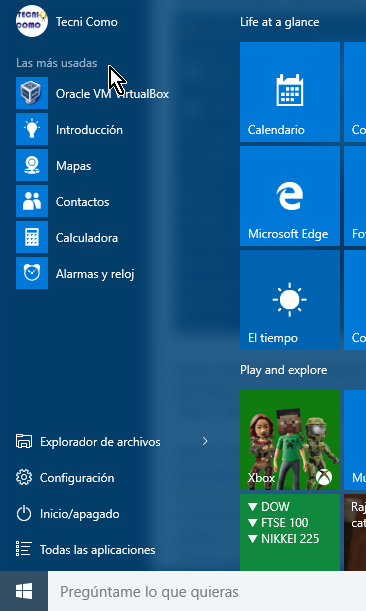The width and height of the screenshot is (366, 611).
Task: Open the DOW FTSE 100 finance tile
Action: click(290, 532)
